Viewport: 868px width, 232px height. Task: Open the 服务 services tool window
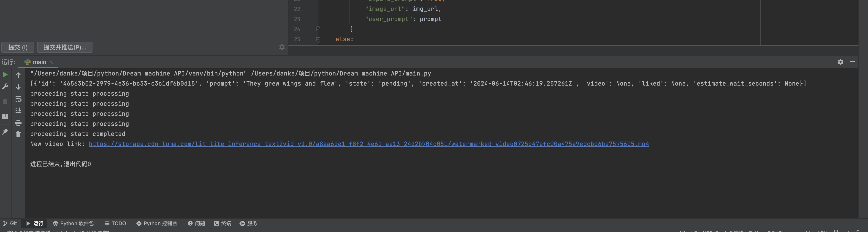click(x=248, y=223)
